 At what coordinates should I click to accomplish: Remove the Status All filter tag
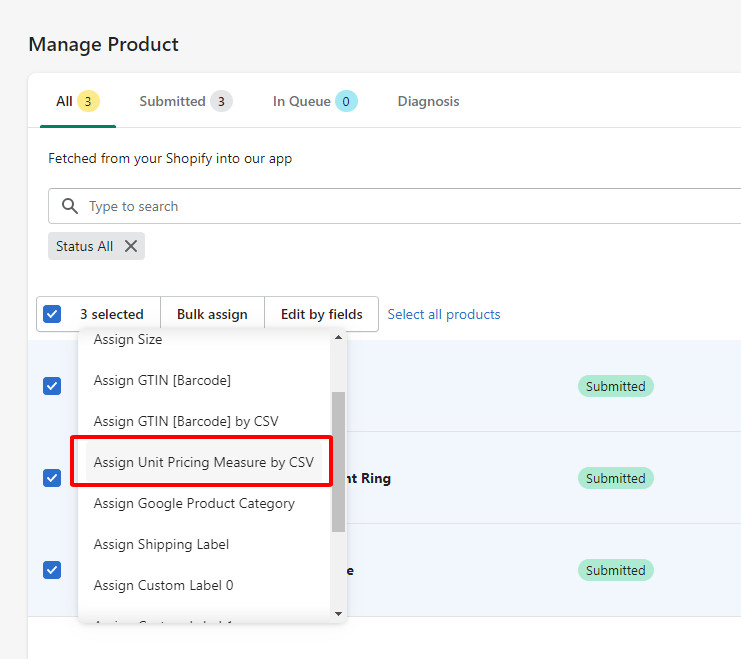point(131,246)
